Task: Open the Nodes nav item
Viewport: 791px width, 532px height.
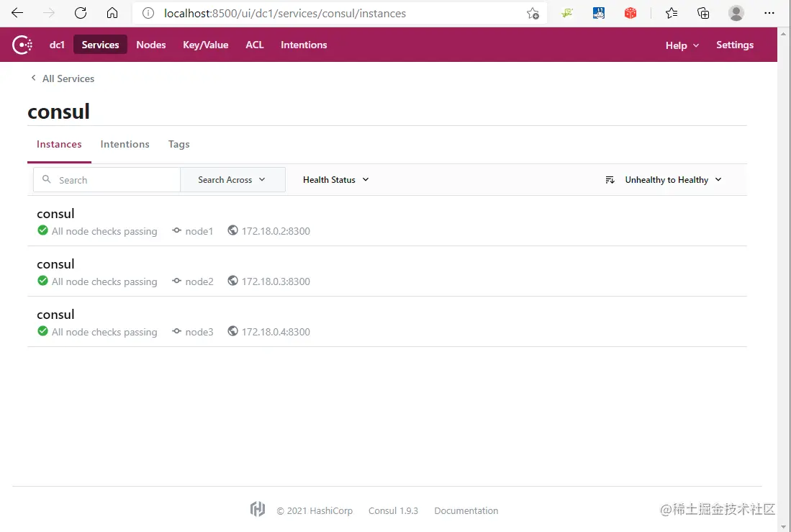Action: click(151, 45)
